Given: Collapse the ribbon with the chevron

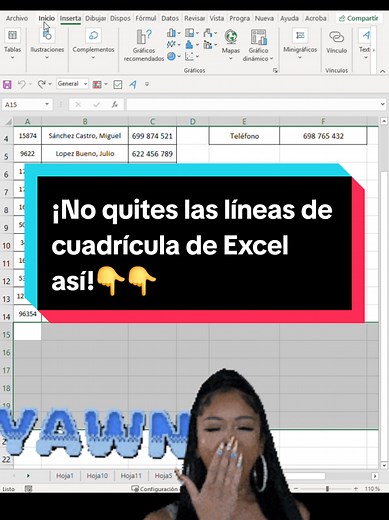Looking at the screenshot, I should click(x=382, y=71).
